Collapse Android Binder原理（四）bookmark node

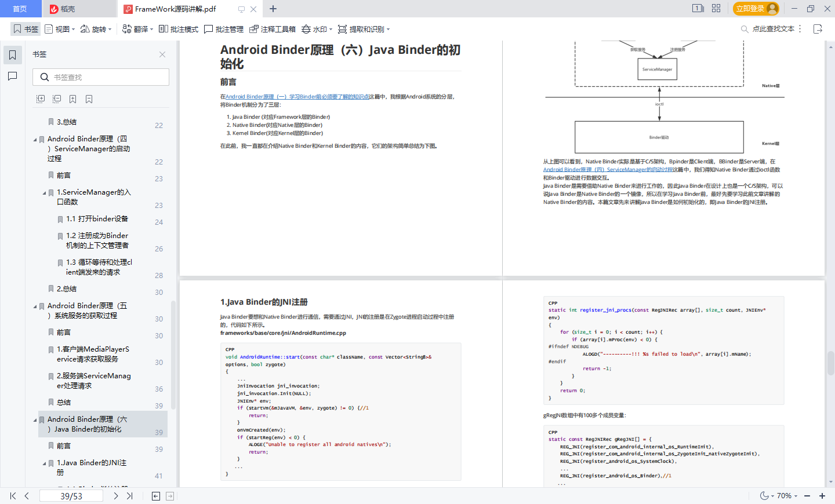35,140
